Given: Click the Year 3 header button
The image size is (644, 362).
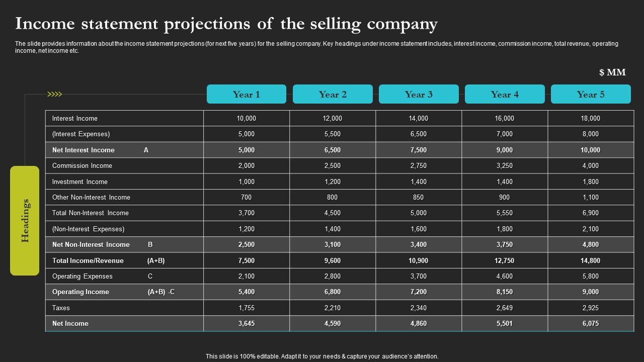Looking at the screenshot, I should (419, 95).
